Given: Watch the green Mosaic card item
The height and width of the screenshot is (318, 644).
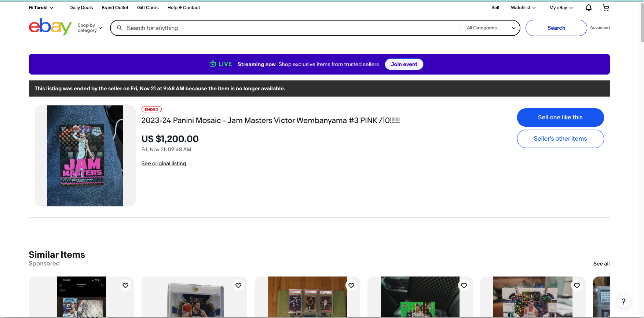Looking at the screenshot, I should (x=464, y=285).
